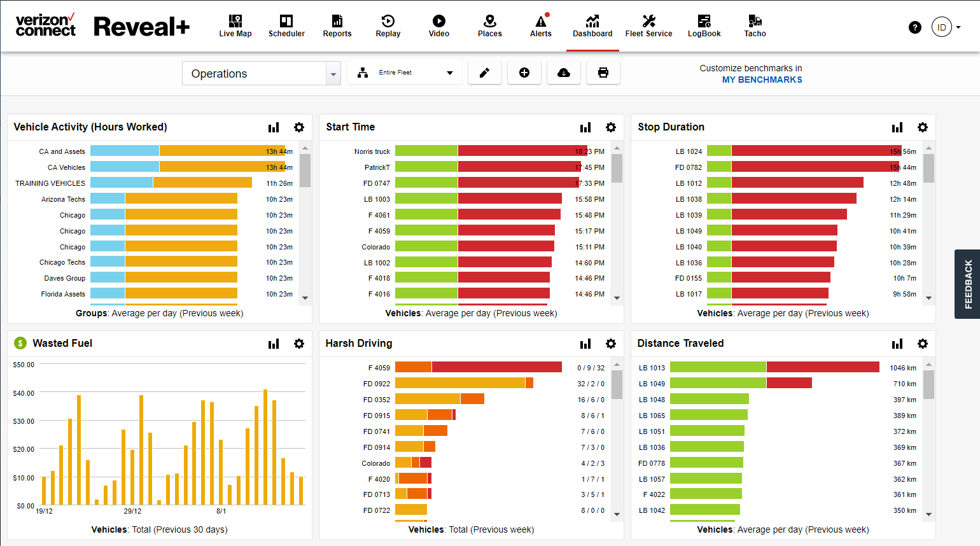Click the MY BENCHMARKS link
This screenshot has width=980, height=546.
(762, 79)
